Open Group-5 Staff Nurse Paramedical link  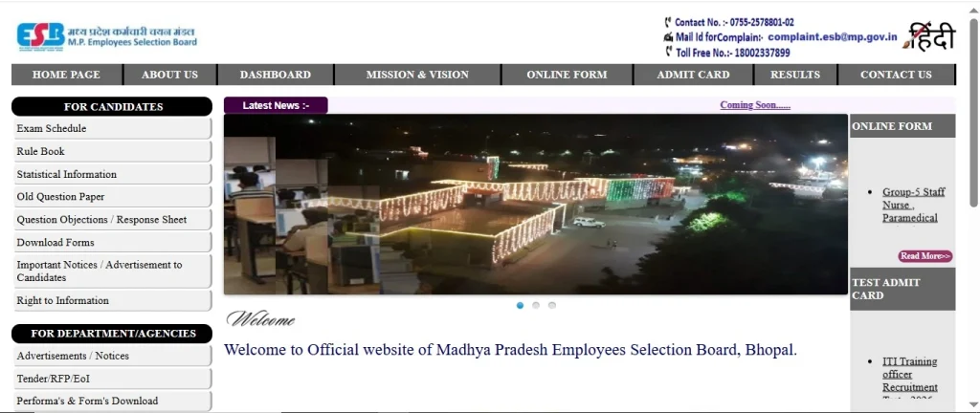[x=913, y=205]
